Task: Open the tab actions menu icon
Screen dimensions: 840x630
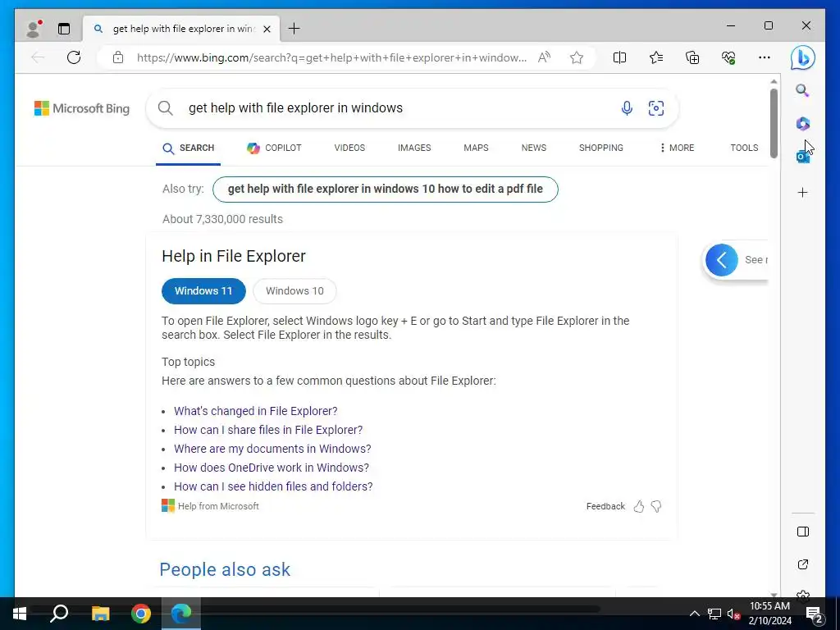Action: point(64,29)
